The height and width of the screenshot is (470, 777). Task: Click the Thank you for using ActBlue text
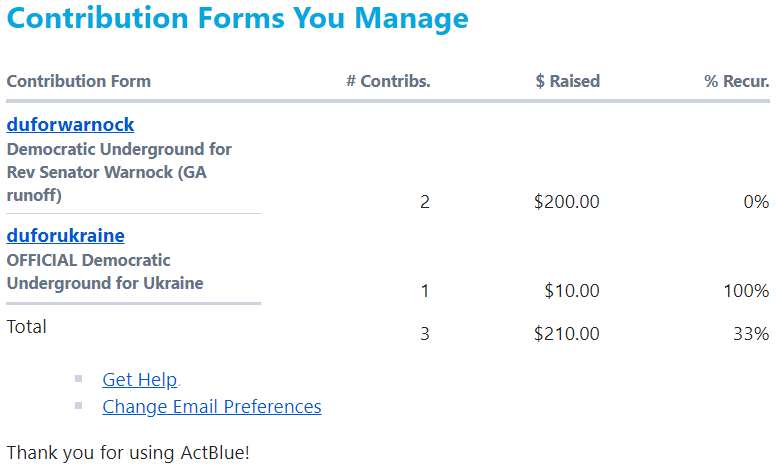click(x=127, y=452)
